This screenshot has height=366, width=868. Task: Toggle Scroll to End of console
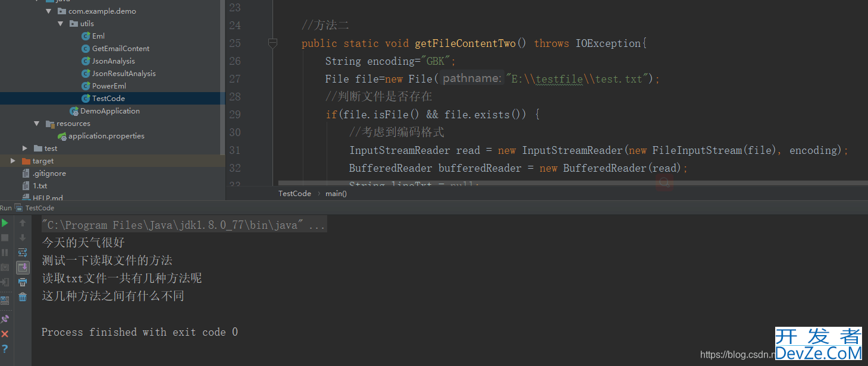tap(23, 267)
